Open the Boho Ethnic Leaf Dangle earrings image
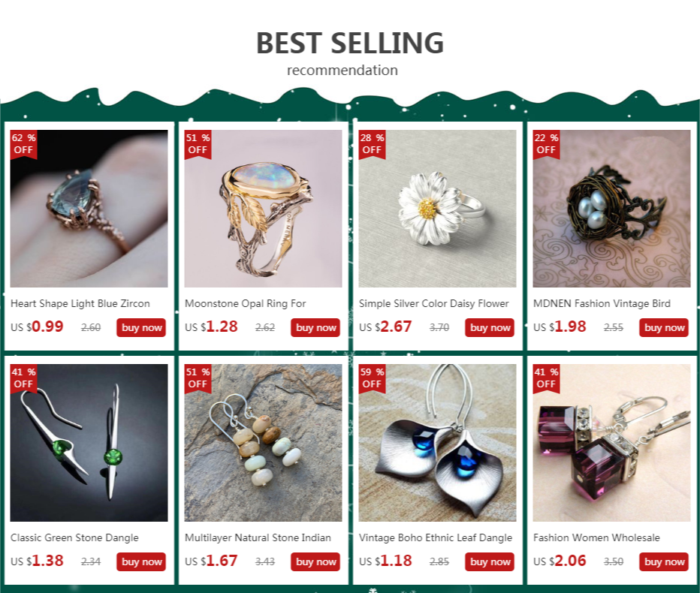 (x=437, y=443)
